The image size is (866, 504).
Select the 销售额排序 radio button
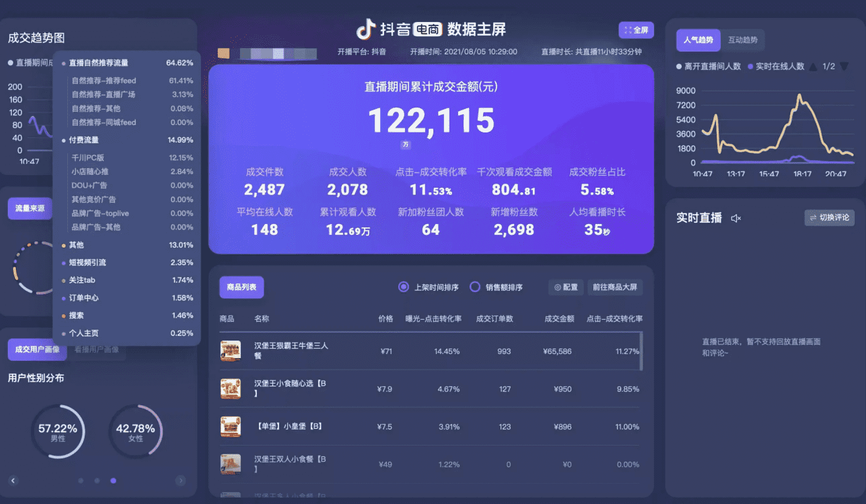[x=475, y=287]
